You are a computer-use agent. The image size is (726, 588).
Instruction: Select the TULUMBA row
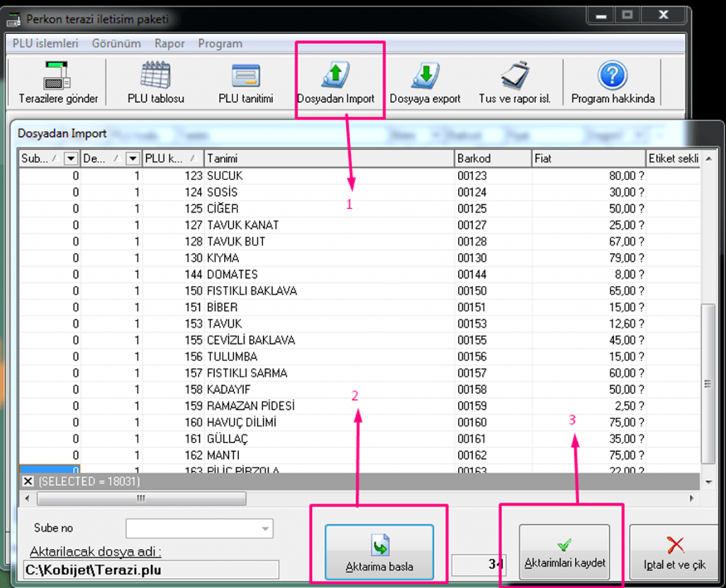(359, 356)
